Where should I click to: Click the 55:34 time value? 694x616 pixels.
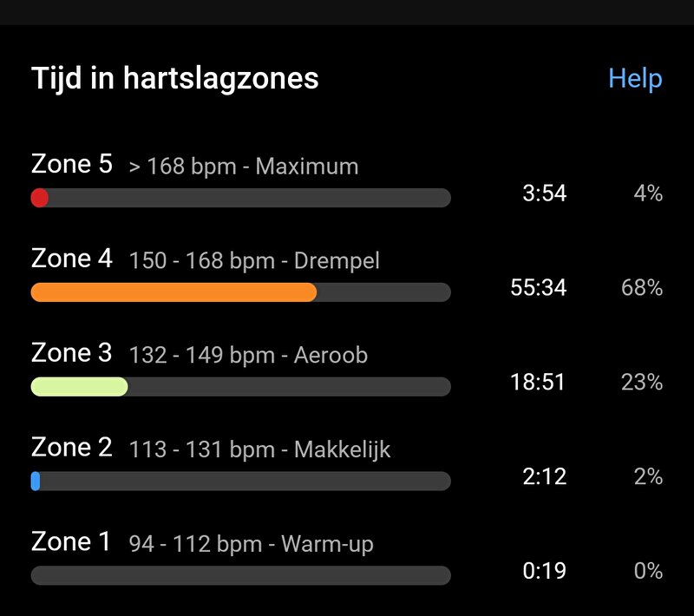538,288
